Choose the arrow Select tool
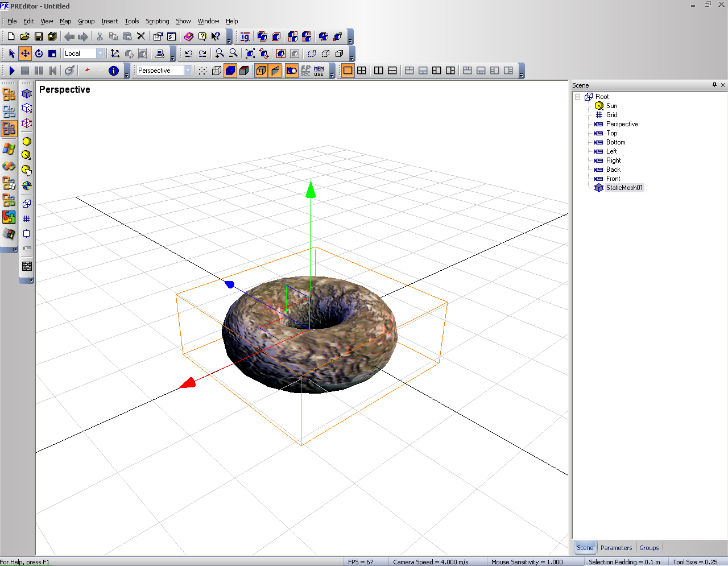Image resolution: width=728 pixels, height=566 pixels. (x=11, y=53)
